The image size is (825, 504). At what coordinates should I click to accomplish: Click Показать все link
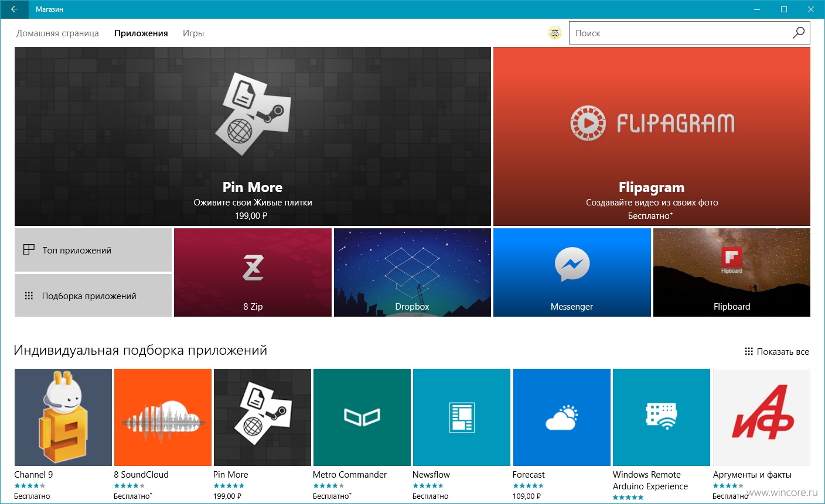pos(777,352)
